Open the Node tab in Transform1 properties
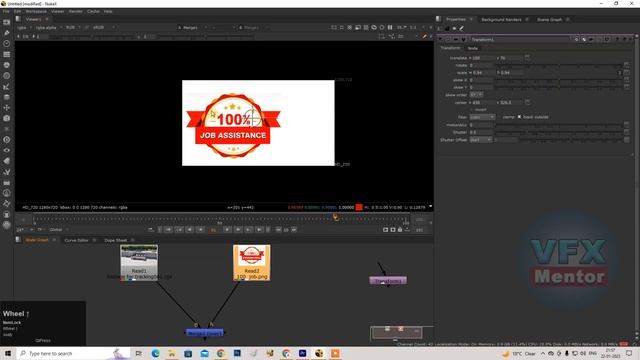 (473, 48)
